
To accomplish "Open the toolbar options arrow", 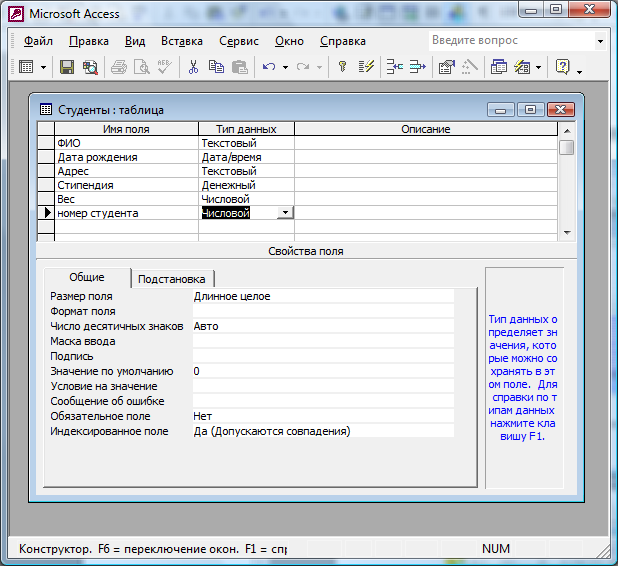I will [579, 71].
